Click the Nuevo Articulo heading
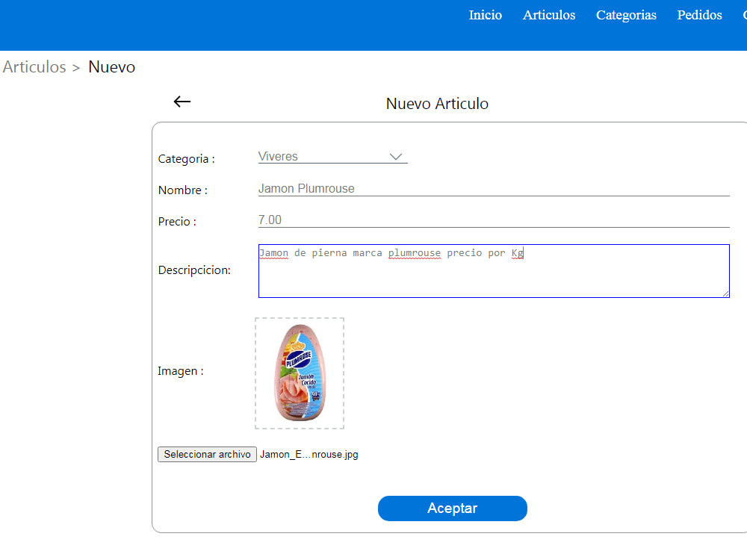747x560 pixels. [x=437, y=104]
